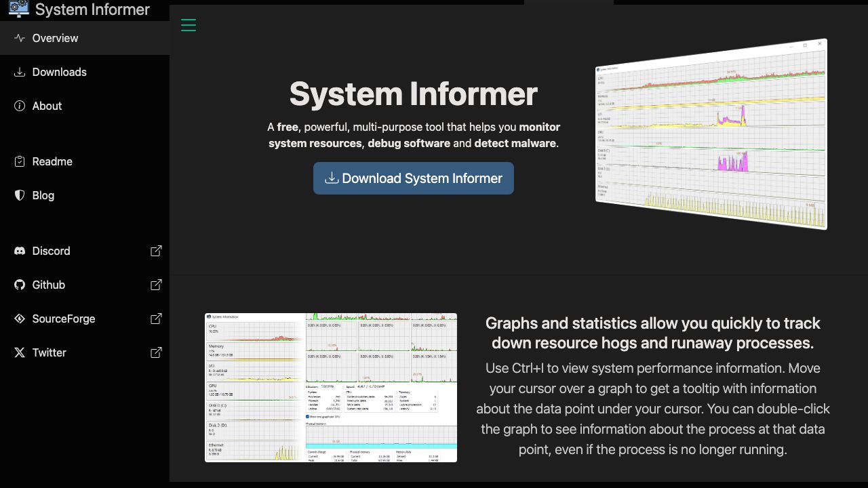868x488 pixels.
Task: Open the About page
Action: 85,106
